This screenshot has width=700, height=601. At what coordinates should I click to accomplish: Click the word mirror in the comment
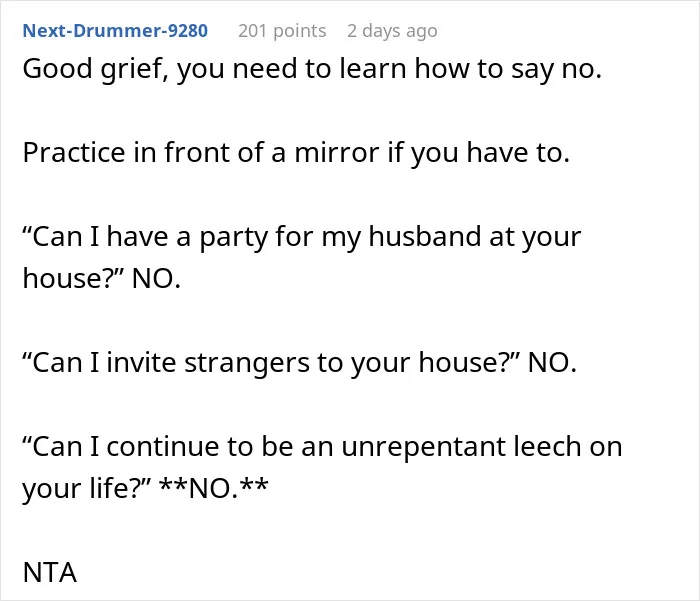(x=337, y=153)
